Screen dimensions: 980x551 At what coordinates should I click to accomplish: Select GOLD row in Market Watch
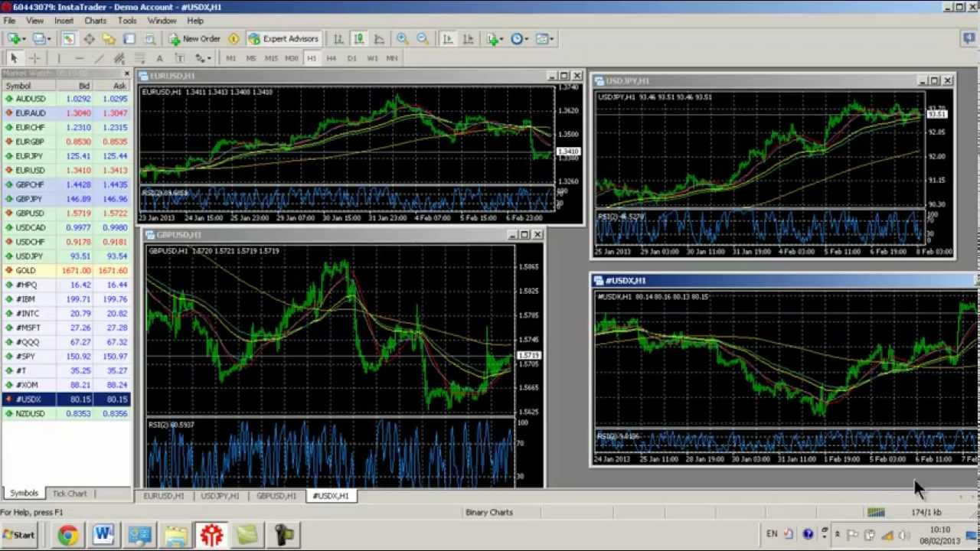point(66,270)
